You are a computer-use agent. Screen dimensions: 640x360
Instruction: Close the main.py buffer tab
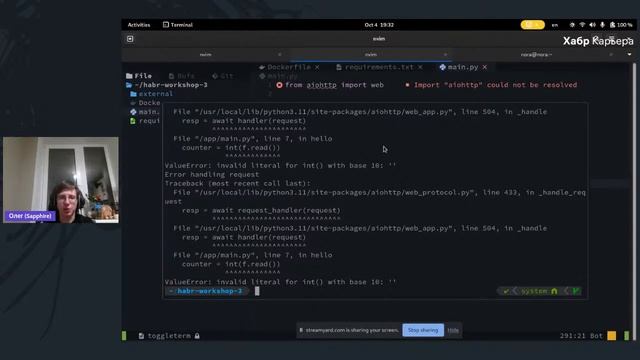coord(484,67)
